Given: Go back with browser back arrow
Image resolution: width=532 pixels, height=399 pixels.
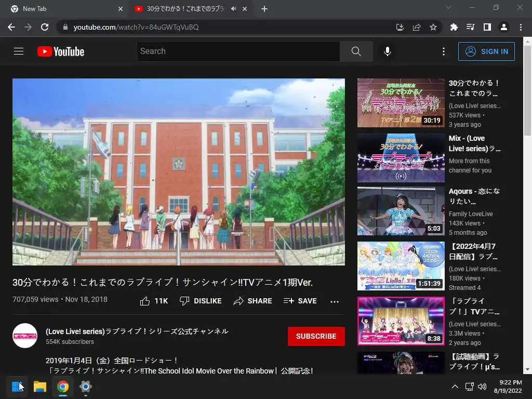Looking at the screenshot, I should pos(11,27).
